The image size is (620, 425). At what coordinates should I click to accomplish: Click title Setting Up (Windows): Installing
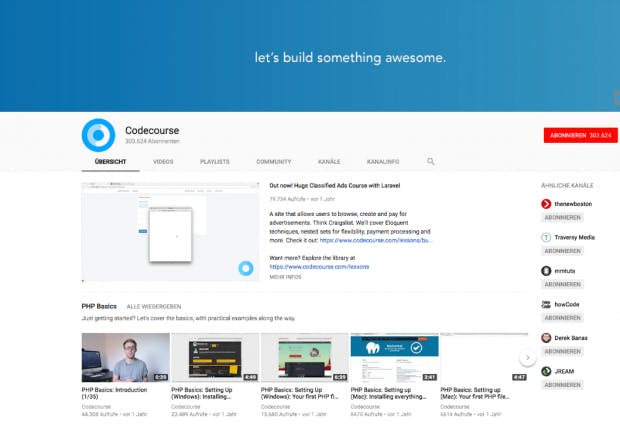(202, 393)
